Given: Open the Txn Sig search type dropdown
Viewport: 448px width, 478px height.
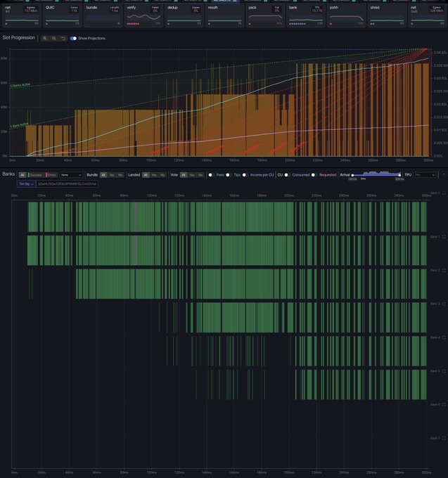Looking at the screenshot, I should coord(26,184).
